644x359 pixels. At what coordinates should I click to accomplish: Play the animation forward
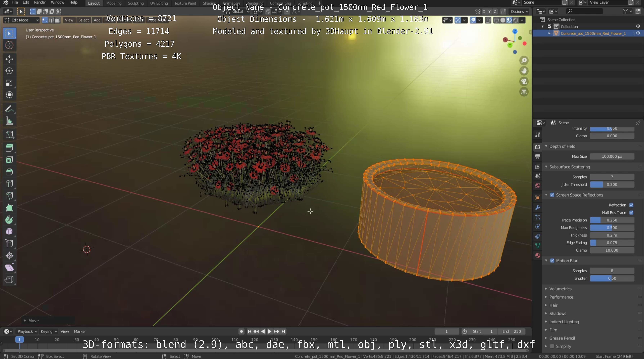(270, 331)
